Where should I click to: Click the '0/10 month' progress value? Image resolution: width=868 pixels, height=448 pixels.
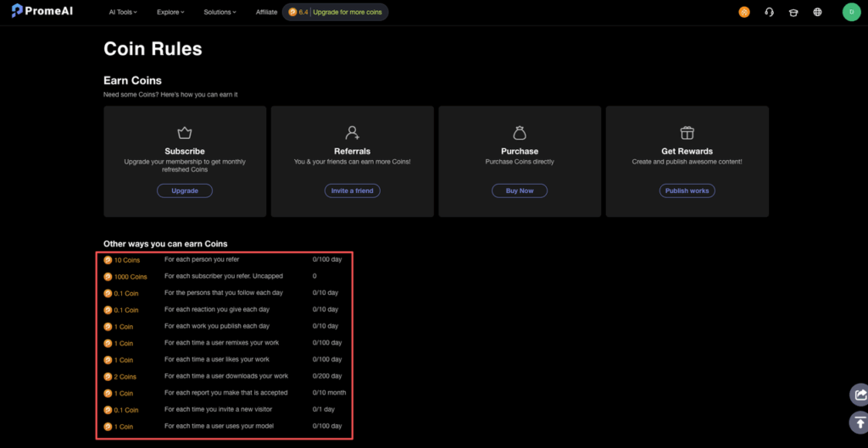pyautogui.click(x=329, y=392)
